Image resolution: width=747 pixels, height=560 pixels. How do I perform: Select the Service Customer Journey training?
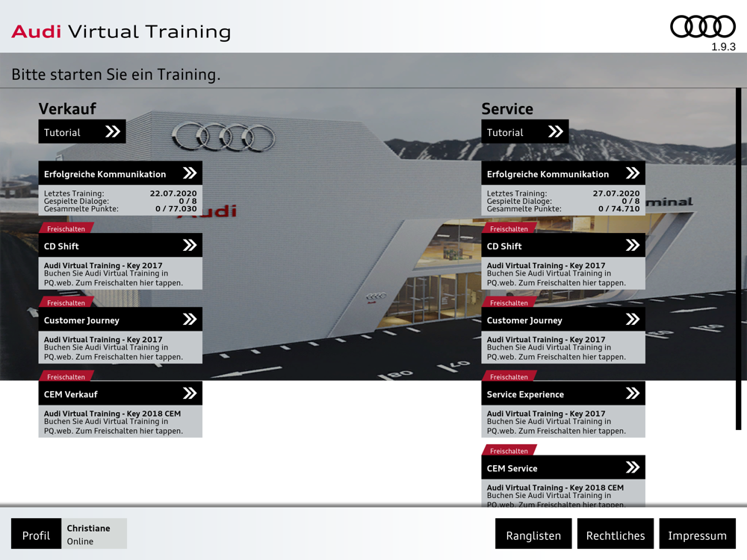coord(563,319)
